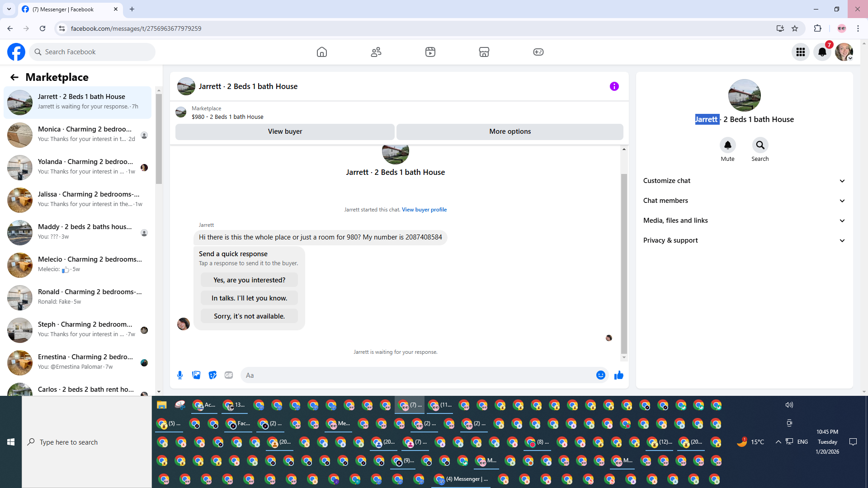
Task: Open the Ronald Charming 2 bedrooms conversation
Action: [78, 298]
